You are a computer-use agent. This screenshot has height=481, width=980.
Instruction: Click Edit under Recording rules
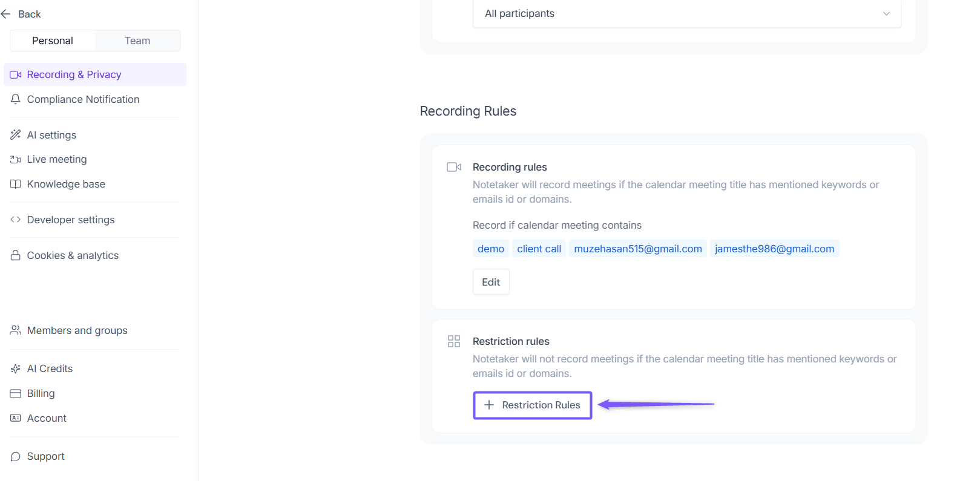(491, 282)
